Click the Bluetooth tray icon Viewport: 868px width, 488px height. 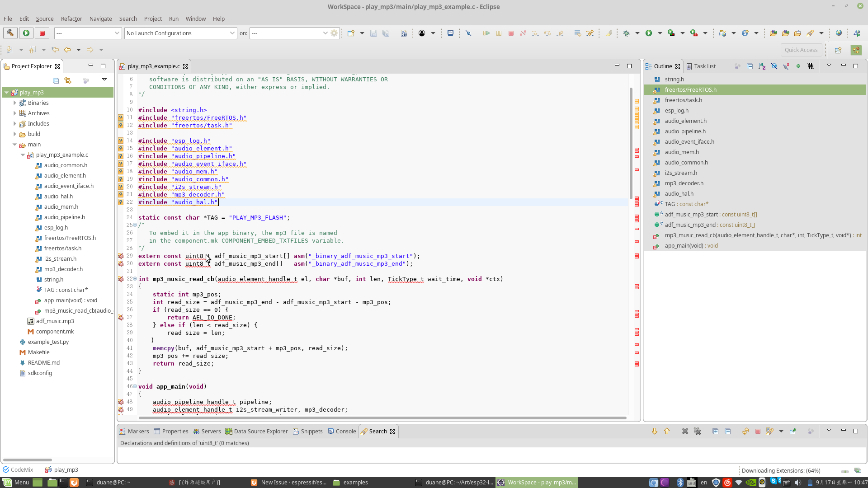pos(679,483)
